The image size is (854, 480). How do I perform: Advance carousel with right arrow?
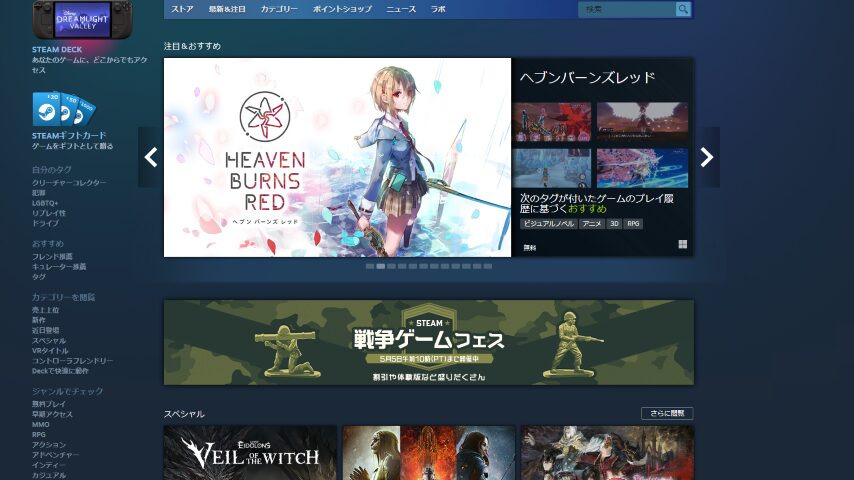[707, 157]
